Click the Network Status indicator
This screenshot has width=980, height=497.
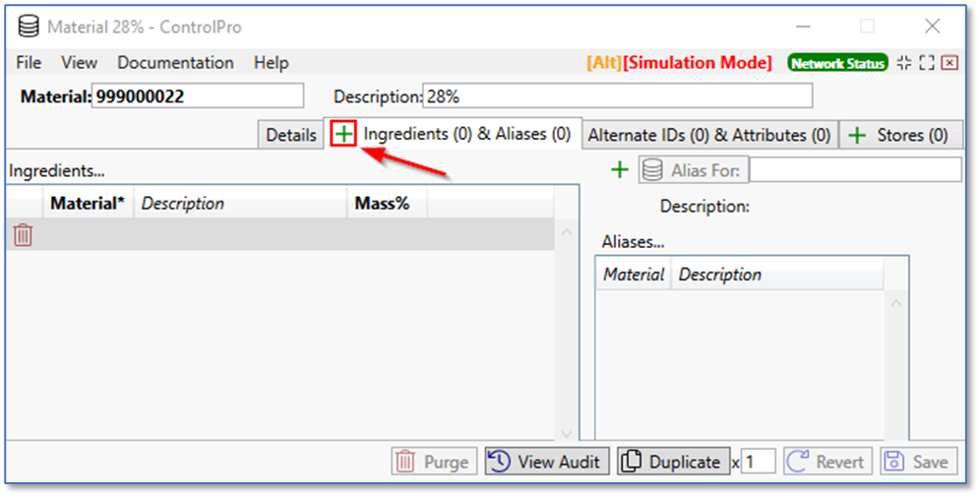pyautogui.click(x=837, y=63)
